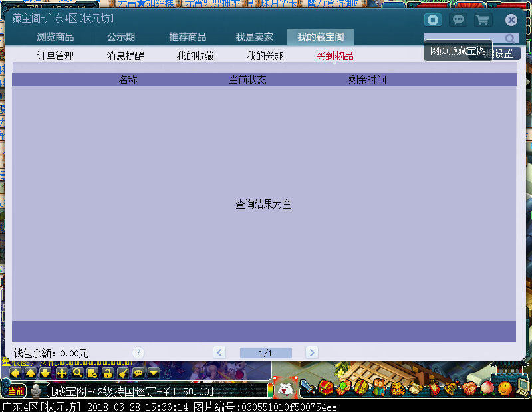Click the 1/1 page indicator
532x412 pixels.
(x=265, y=353)
